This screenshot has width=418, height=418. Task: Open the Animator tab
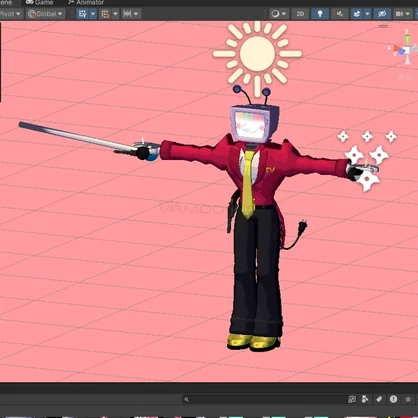click(x=86, y=2)
